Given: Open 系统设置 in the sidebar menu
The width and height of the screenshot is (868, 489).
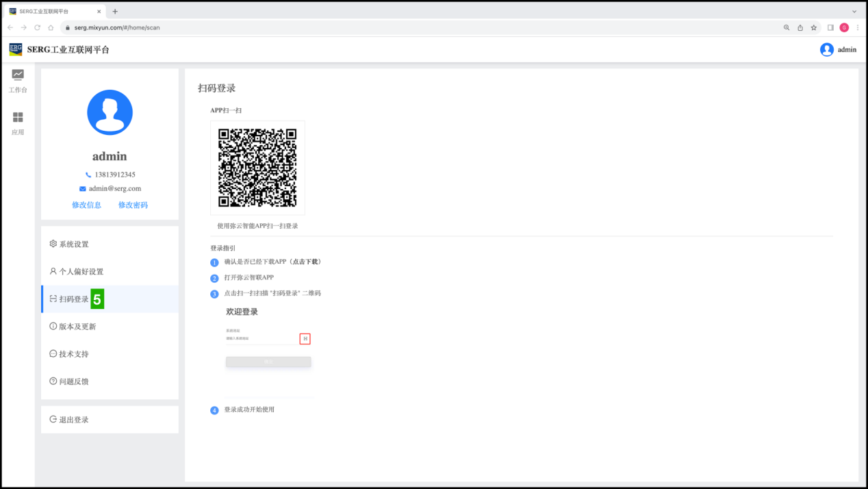Looking at the screenshot, I should pos(74,244).
